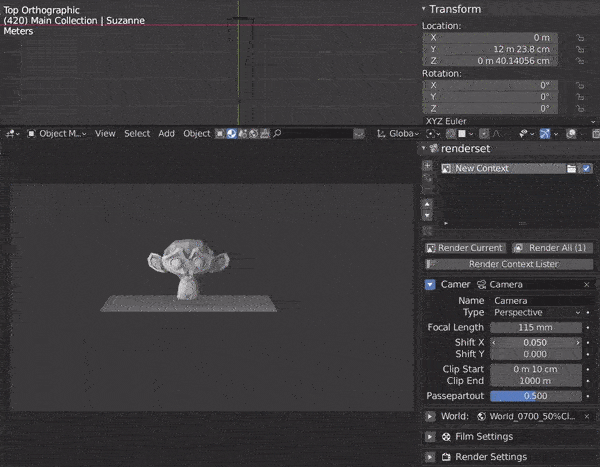Collapse the Transform panel

[424, 8]
